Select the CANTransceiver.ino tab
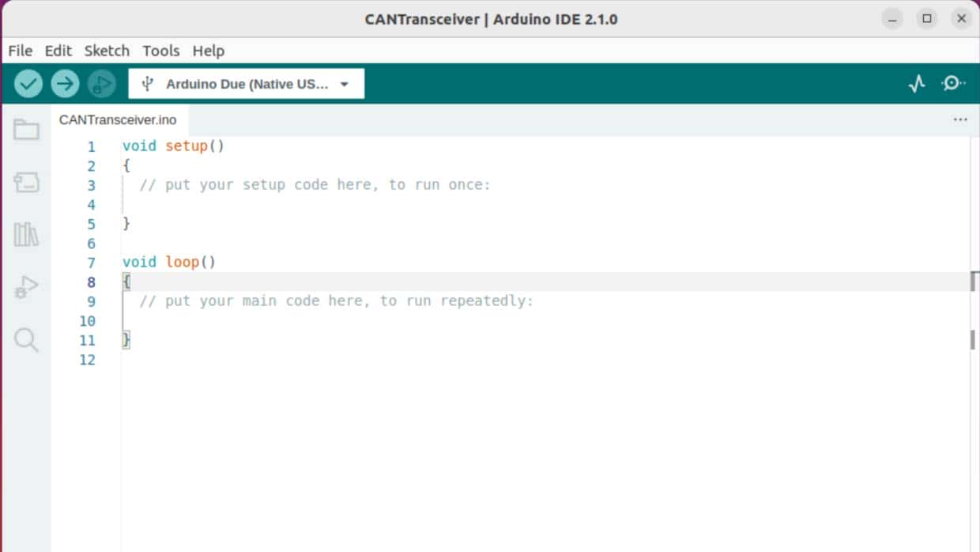980x552 pixels. [119, 119]
